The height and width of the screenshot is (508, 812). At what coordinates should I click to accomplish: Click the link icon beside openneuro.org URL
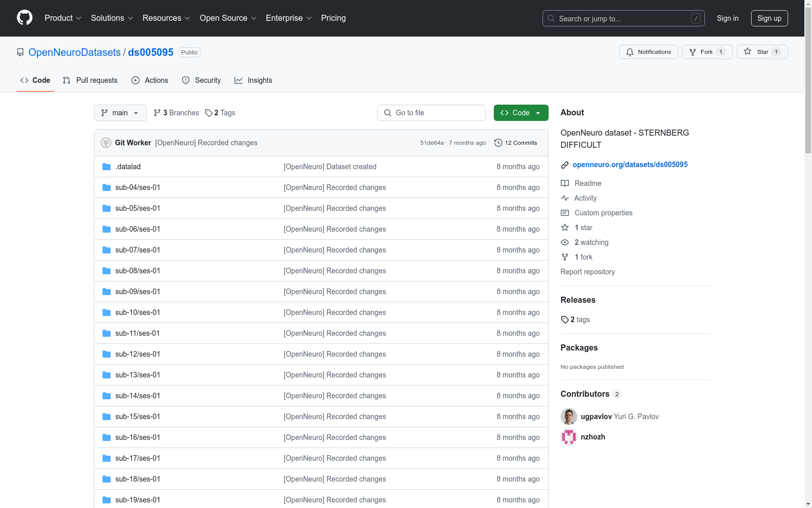click(565, 165)
